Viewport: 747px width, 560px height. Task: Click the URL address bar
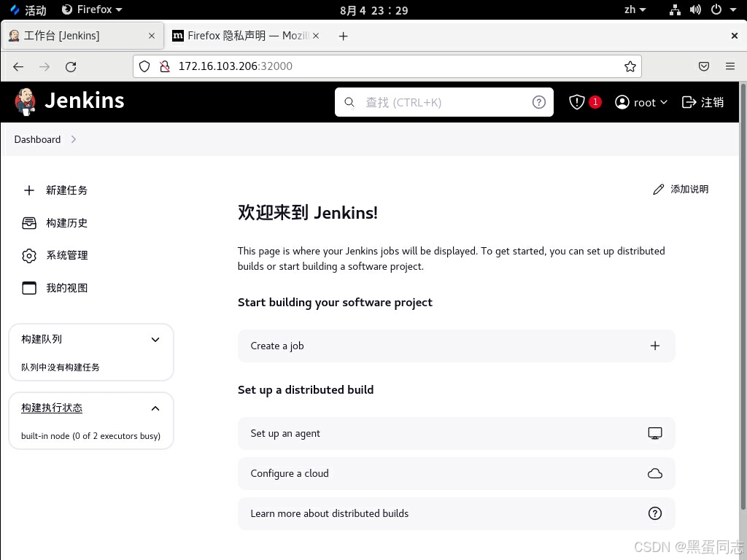point(387,66)
